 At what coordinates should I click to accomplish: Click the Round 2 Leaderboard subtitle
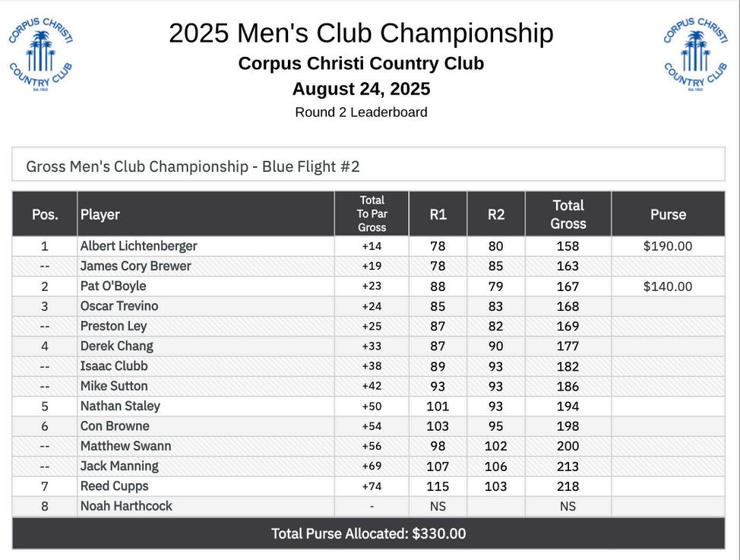tap(361, 112)
